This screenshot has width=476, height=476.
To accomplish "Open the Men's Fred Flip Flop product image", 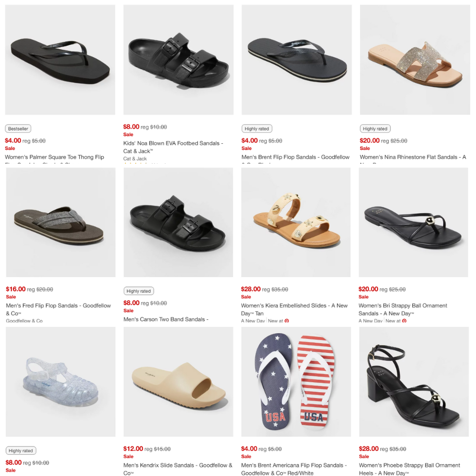I will coord(61,222).
